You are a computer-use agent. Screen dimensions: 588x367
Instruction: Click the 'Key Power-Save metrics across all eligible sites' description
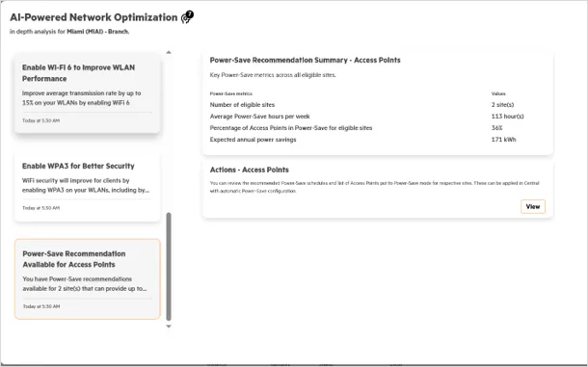point(273,75)
